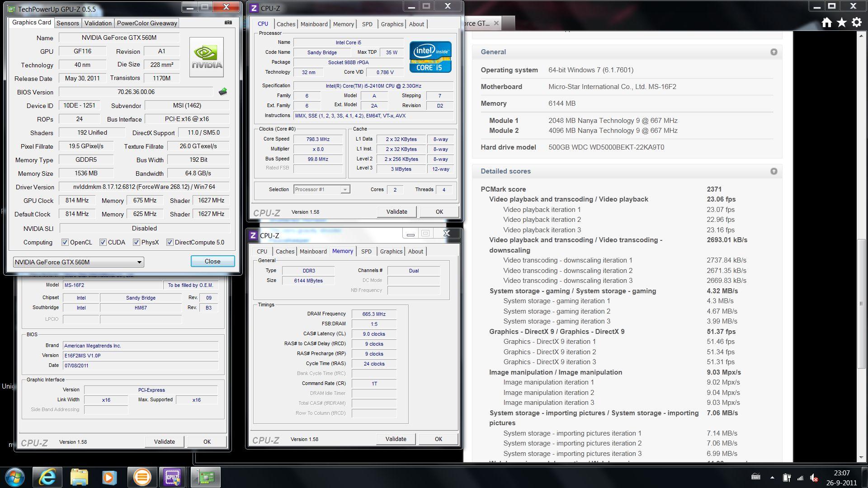Click the Specification field i5-2410M
868x488 pixels.
click(373, 86)
